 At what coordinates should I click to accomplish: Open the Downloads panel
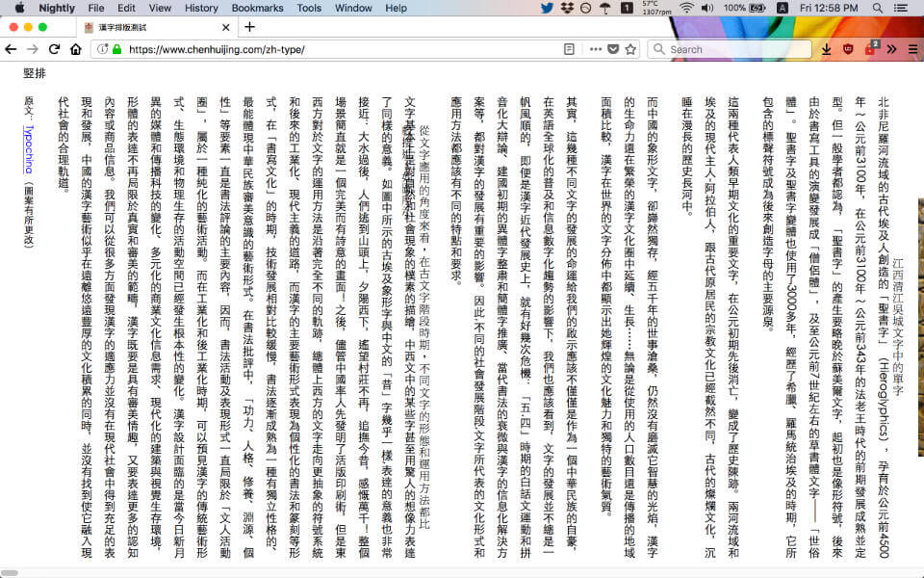[x=826, y=49]
